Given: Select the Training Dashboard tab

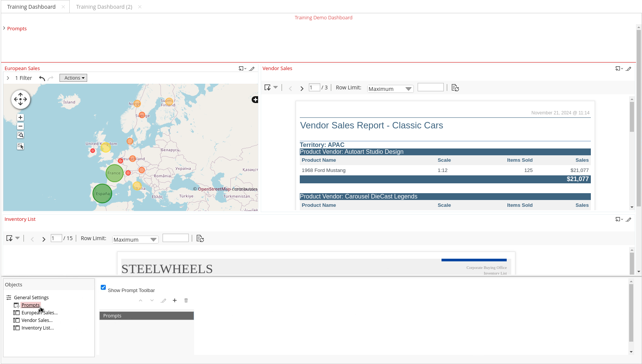Looking at the screenshot, I should pyautogui.click(x=31, y=7).
